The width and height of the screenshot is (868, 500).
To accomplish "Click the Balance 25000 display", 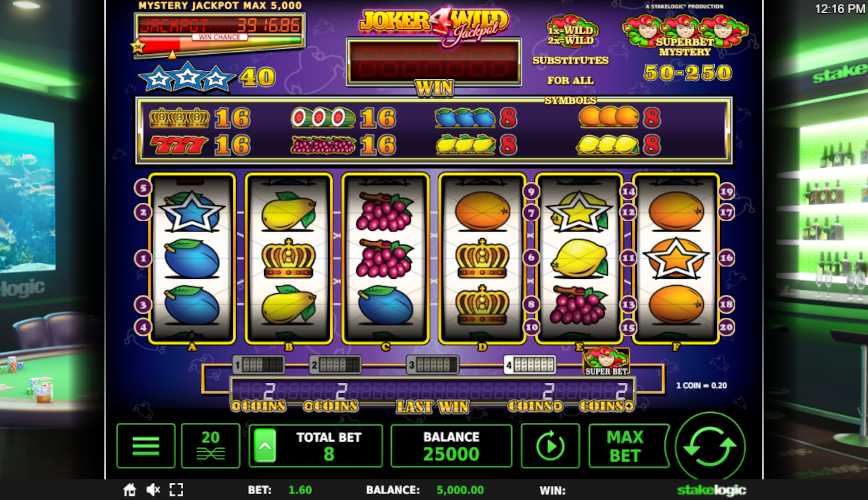I will (451, 446).
